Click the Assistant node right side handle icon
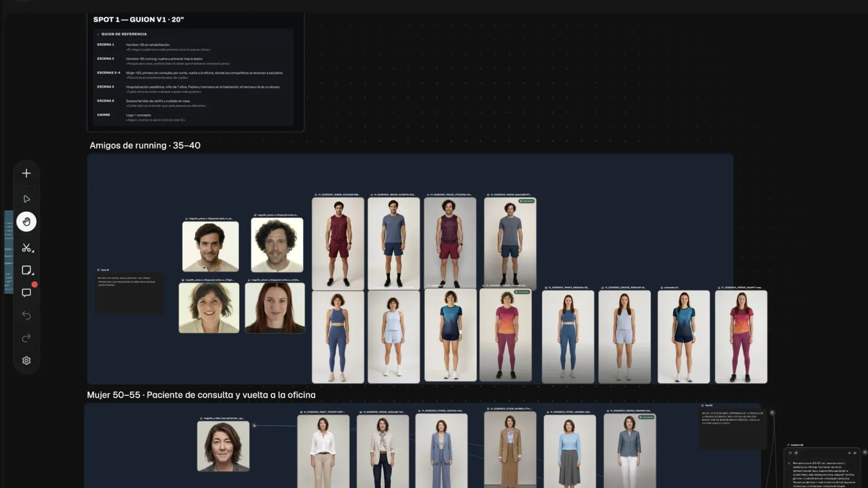 pos(864,452)
